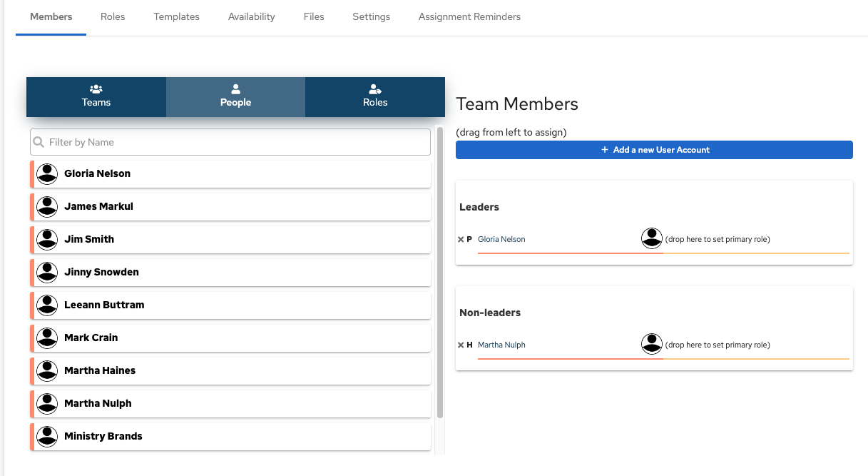Open the Assignment Reminders tab
Image resolution: width=868 pixels, height=476 pixels.
469,16
